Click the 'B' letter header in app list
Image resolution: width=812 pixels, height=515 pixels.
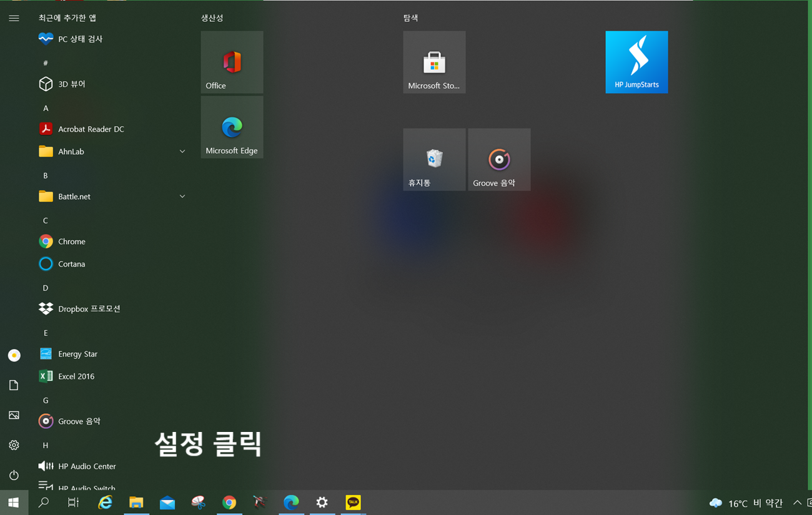[x=45, y=175]
